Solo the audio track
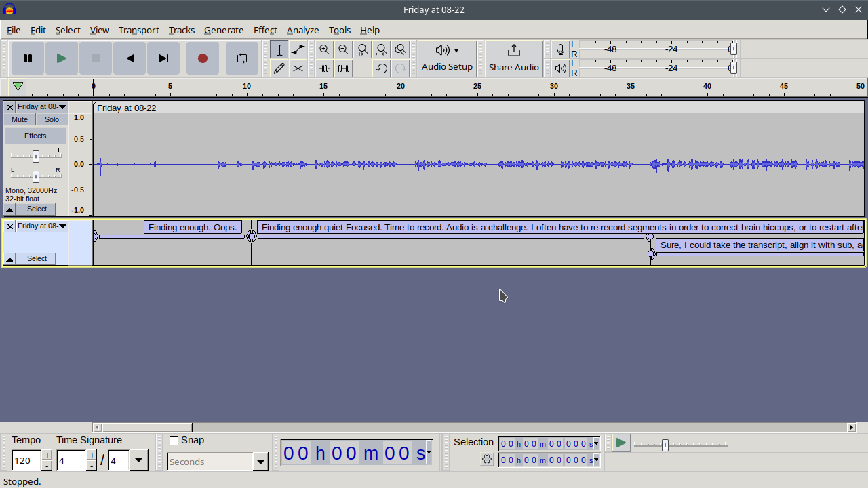 [52, 119]
